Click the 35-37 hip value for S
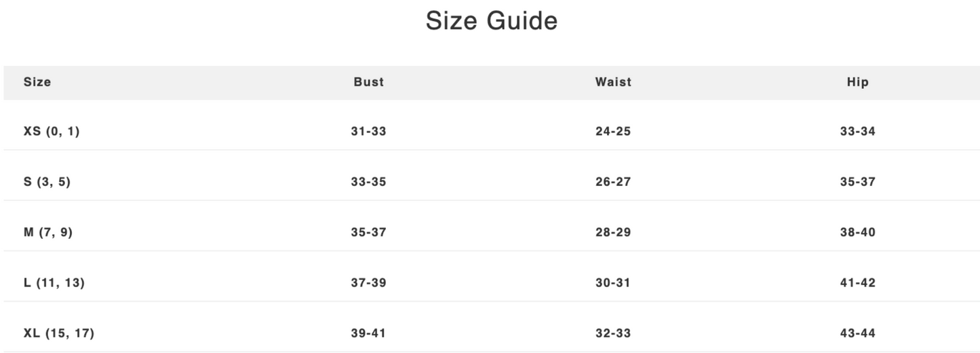Screen dimensions: 980x353 (857, 182)
